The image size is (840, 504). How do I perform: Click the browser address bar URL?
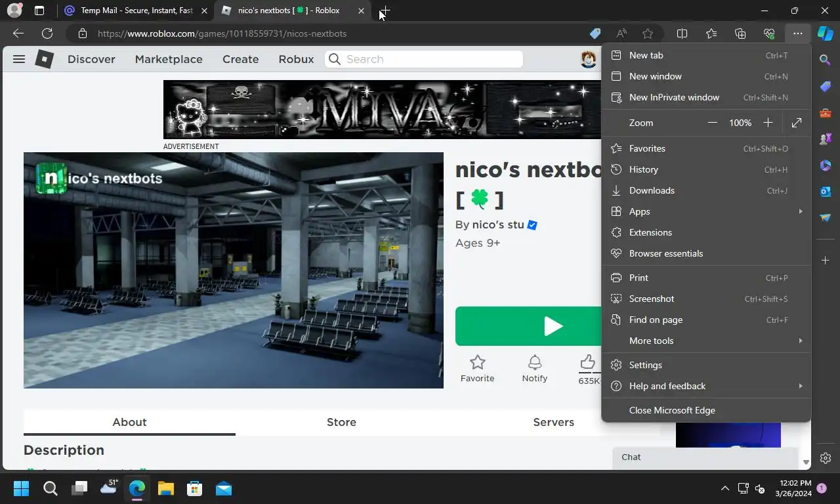pyautogui.click(x=222, y=33)
